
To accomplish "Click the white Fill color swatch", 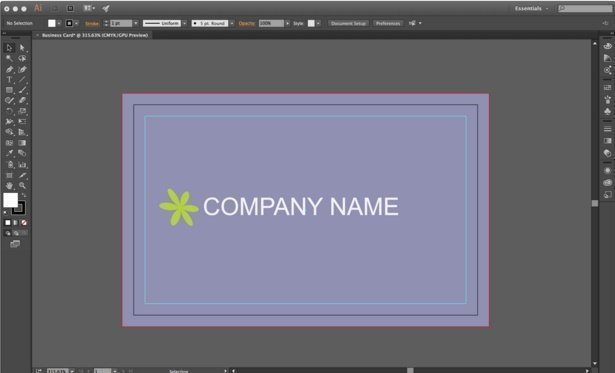I will click(x=11, y=200).
